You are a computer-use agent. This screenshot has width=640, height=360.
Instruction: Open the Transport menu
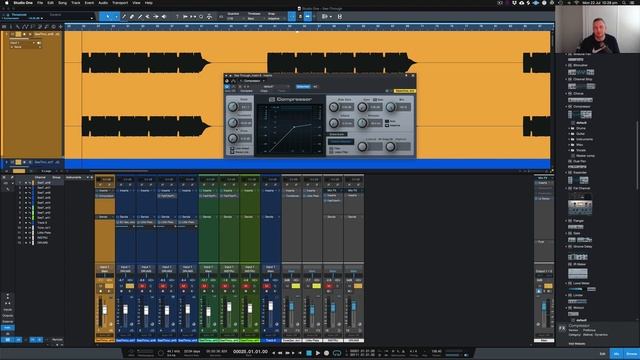tap(120, 2)
